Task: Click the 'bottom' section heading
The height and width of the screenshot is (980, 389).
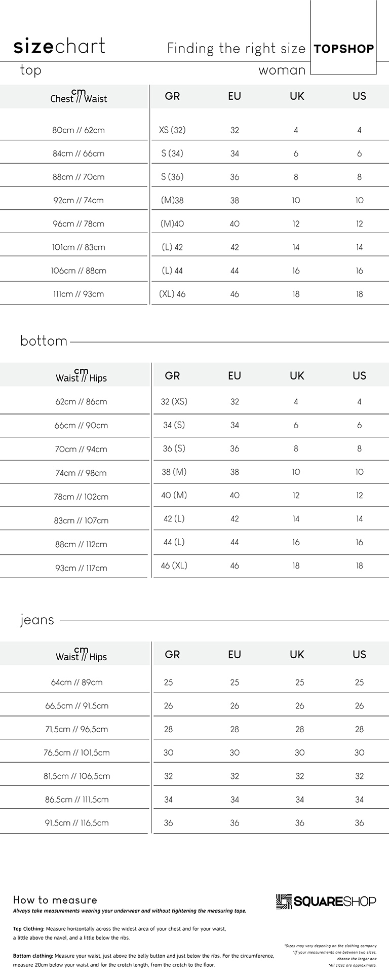Action: 44,341
